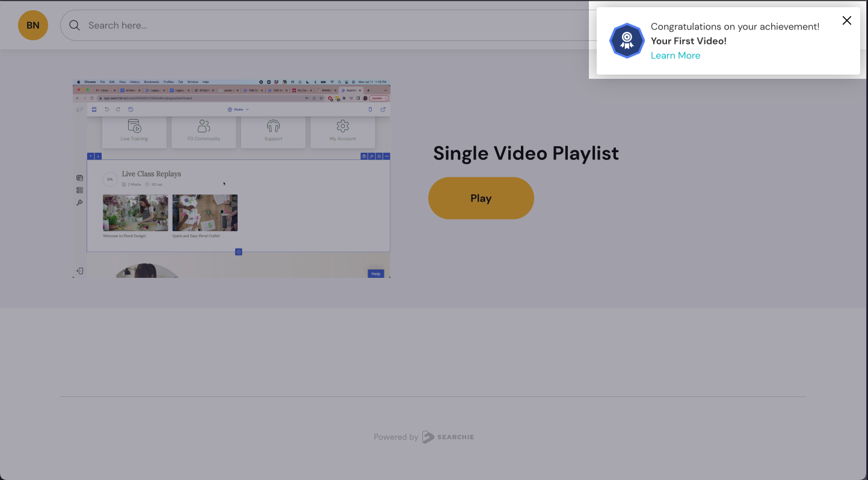Click the undo arrow in the thumbnail toolbar
The width and height of the screenshot is (868, 480).
(x=106, y=109)
